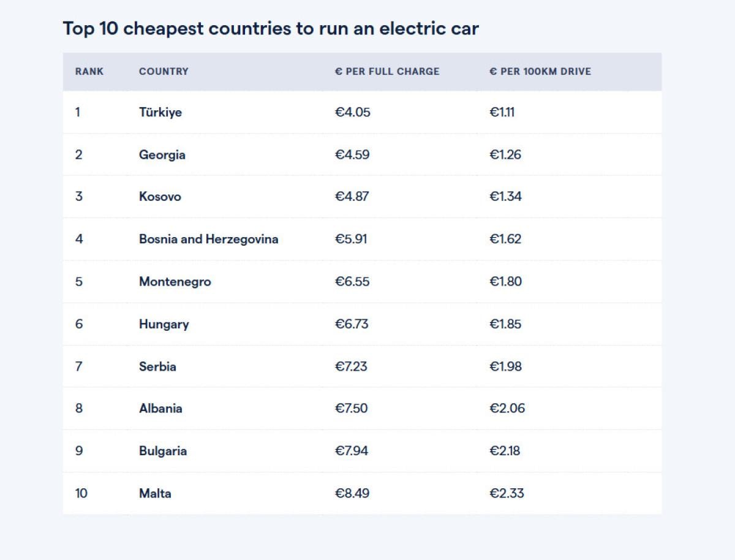Click the RANK column header
The height and width of the screenshot is (560, 735).
click(x=89, y=72)
